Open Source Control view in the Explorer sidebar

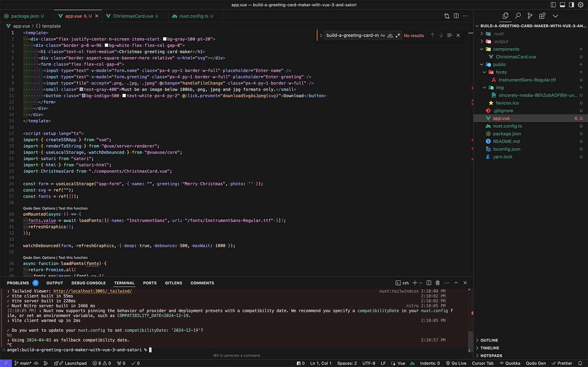(x=530, y=16)
